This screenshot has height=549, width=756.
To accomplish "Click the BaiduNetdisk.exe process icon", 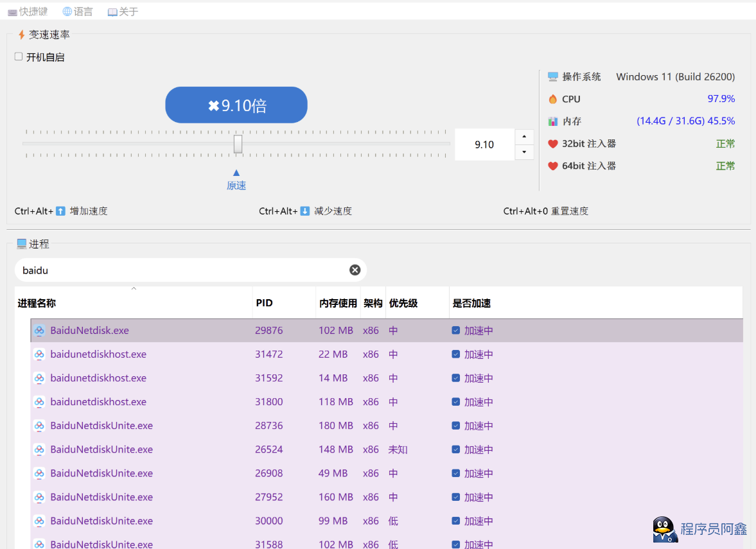I will [39, 331].
